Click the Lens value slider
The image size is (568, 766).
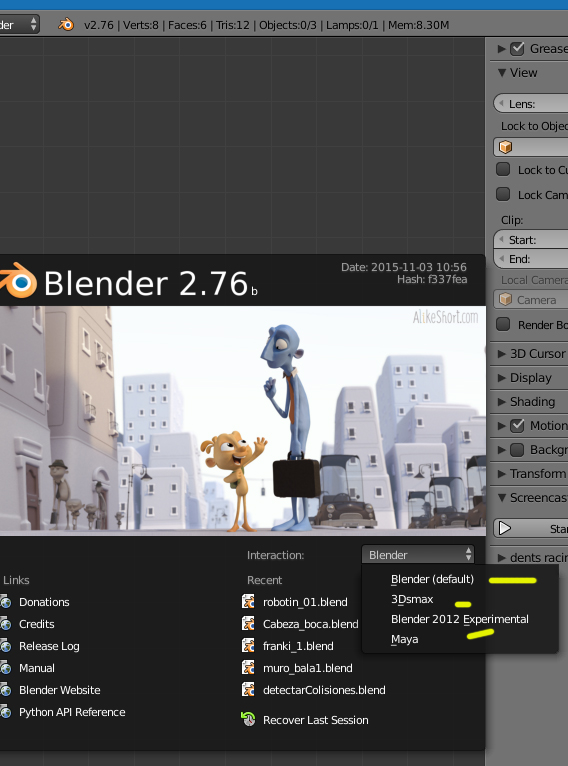tap(530, 104)
